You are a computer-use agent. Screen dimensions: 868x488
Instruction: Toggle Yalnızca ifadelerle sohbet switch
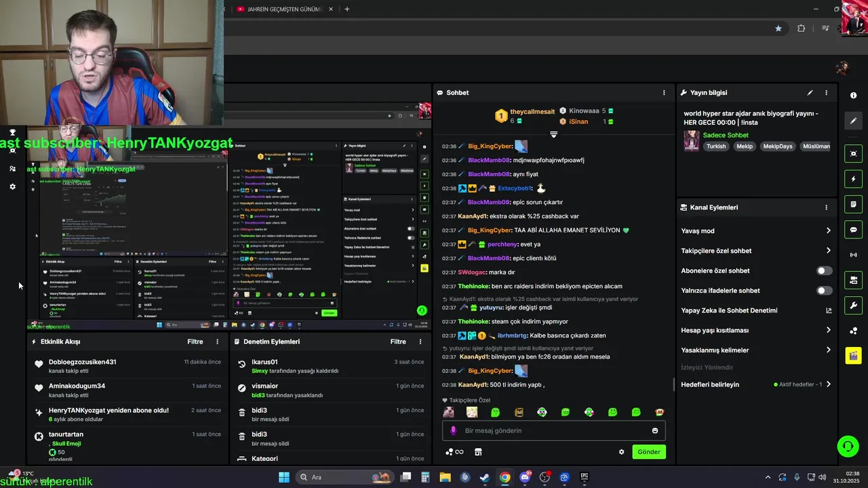point(824,291)
